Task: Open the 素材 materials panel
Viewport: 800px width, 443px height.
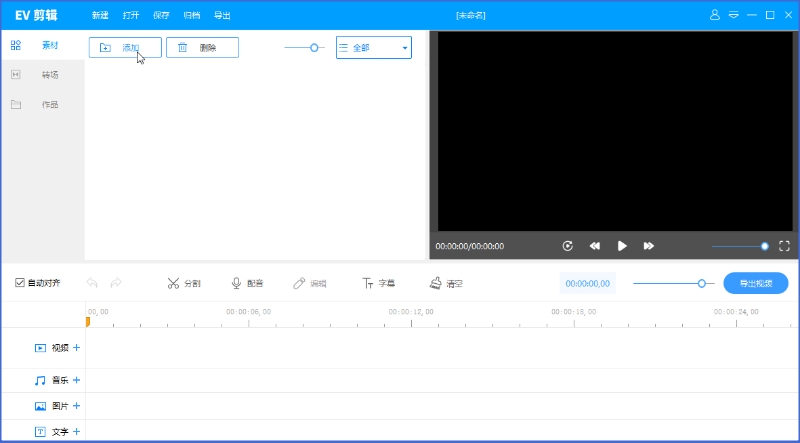Action: 42,45
